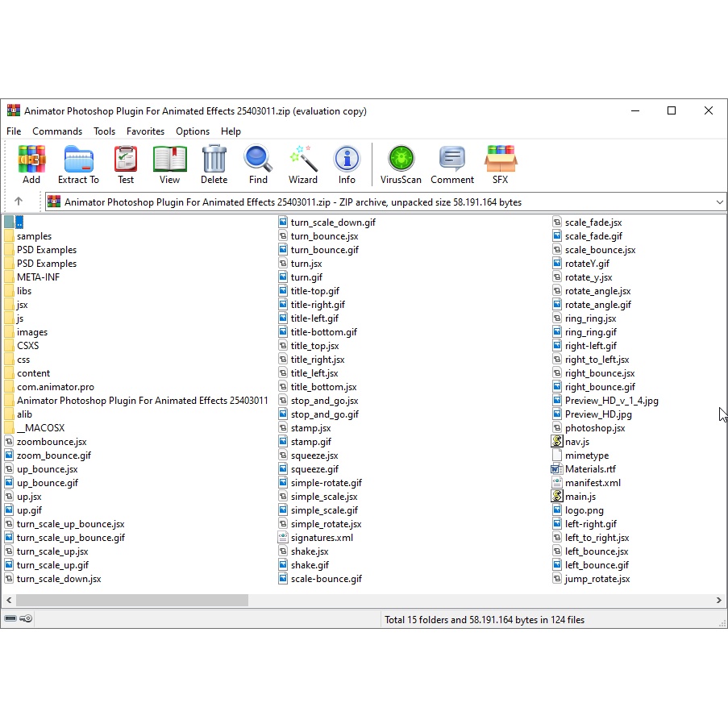Screen dimensions: 728x728
Task: Select the samples folder
Action: tap(34, 236)
